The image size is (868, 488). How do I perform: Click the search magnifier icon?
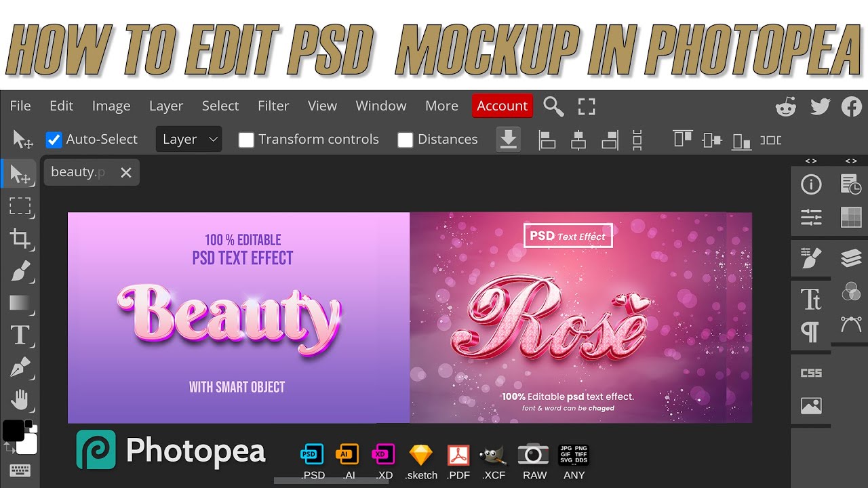[x=553, y=106]
